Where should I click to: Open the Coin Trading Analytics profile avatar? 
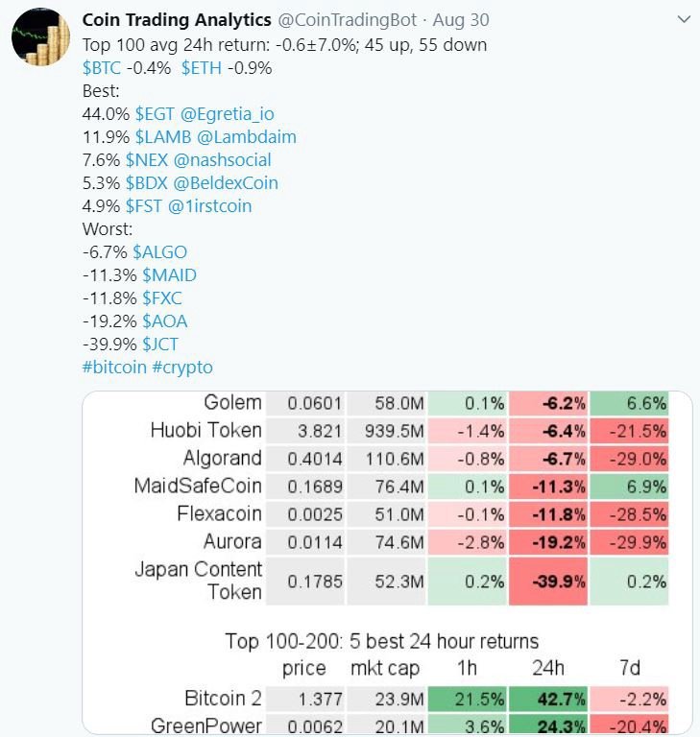[x=39, y=41]
